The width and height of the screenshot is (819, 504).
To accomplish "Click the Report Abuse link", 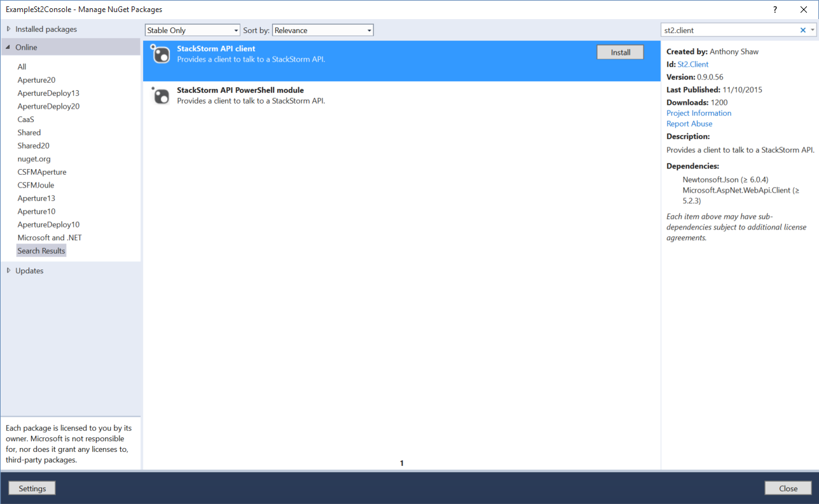I will [x=689, y=123].
